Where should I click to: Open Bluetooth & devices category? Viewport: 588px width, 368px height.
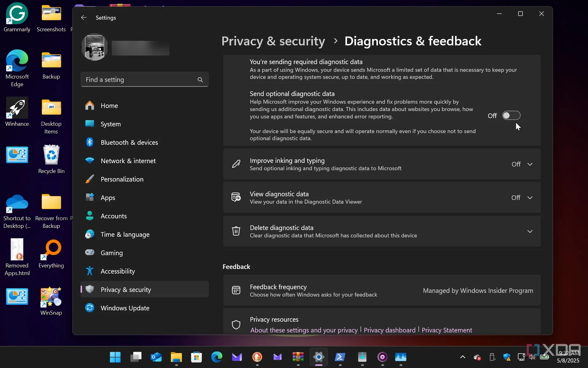pos(145,142)
